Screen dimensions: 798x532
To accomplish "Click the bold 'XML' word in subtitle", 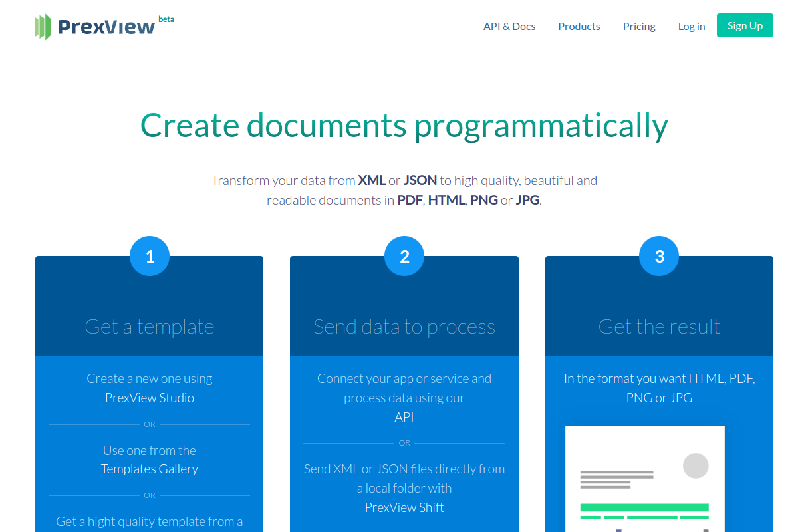I will click(x=372, y=180).
